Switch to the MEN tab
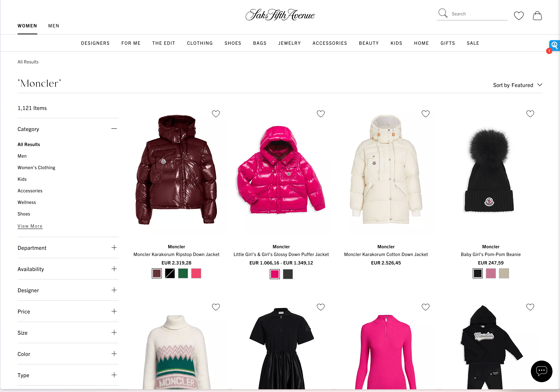Viewport: 560px width, 392px height. 53,26
